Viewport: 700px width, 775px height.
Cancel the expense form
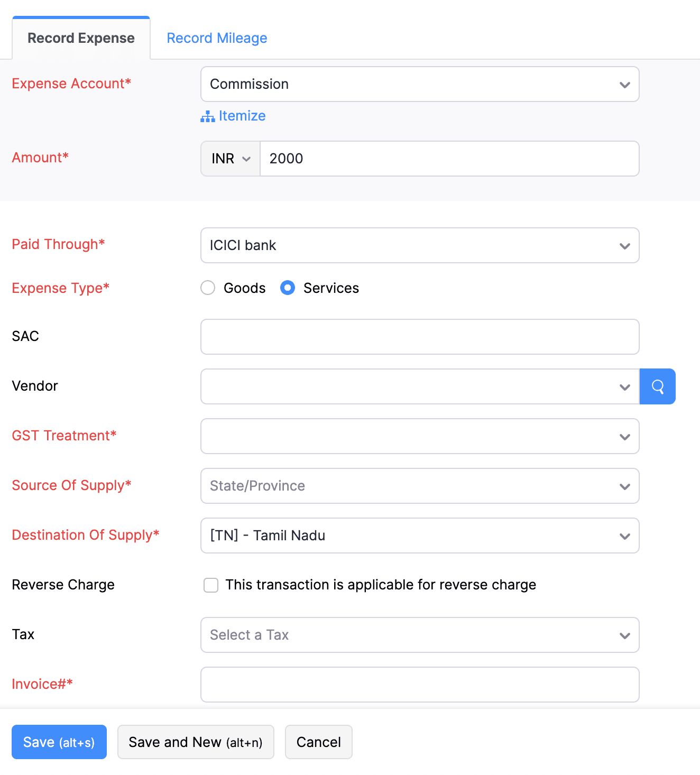tap(318, 742)
